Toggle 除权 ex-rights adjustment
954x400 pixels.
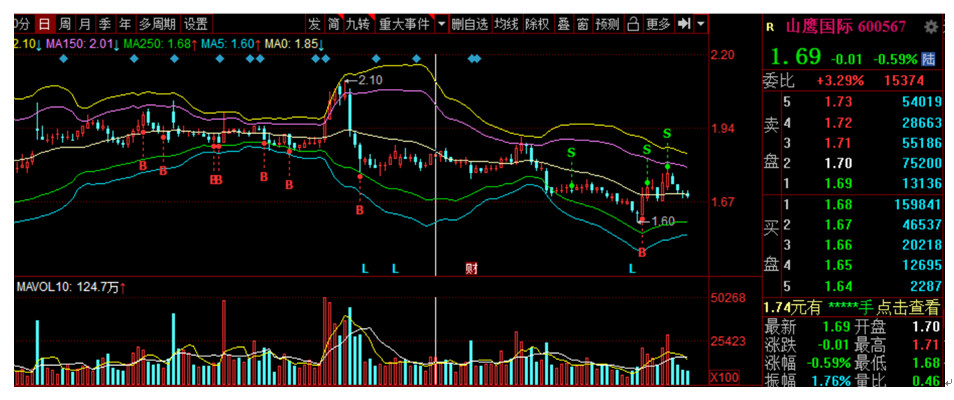(x=538, y=23)
